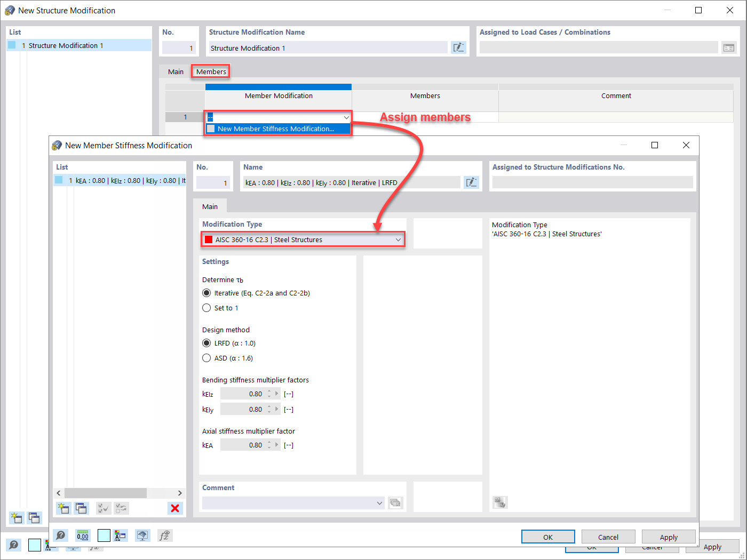Select Iterative (Eq. C2-2a and C2-2b) option
747x560 pixels.
point(206,293)
